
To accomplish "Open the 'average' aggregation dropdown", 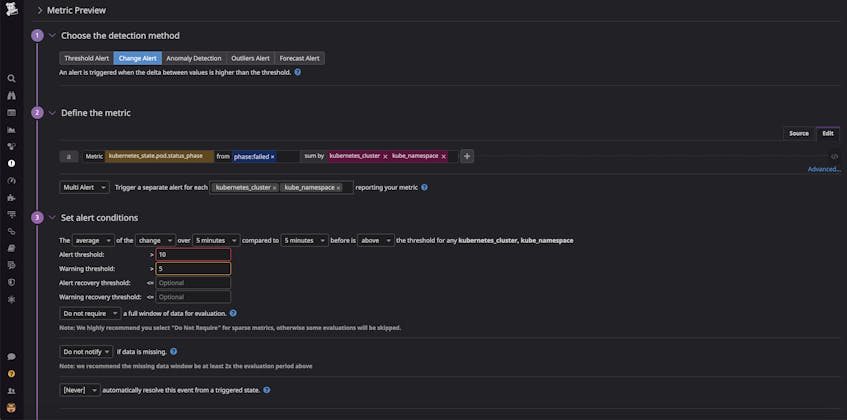I will pos(93,240).
